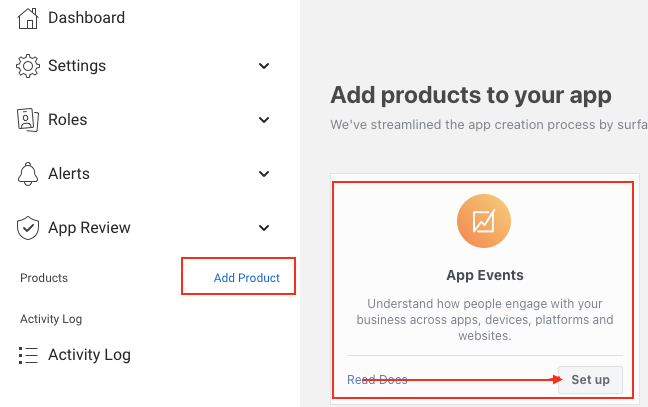Viewport: 648px width, 407px height.
Task: Click the orange App Events chart icon
Action: [484, 221]
